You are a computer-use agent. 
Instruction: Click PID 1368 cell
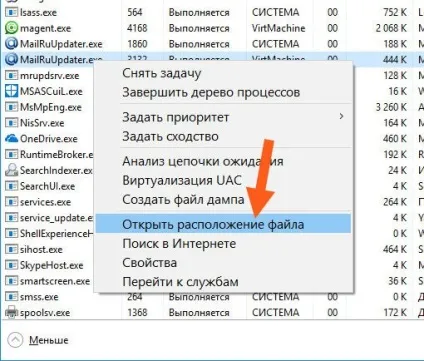point(137,312)
